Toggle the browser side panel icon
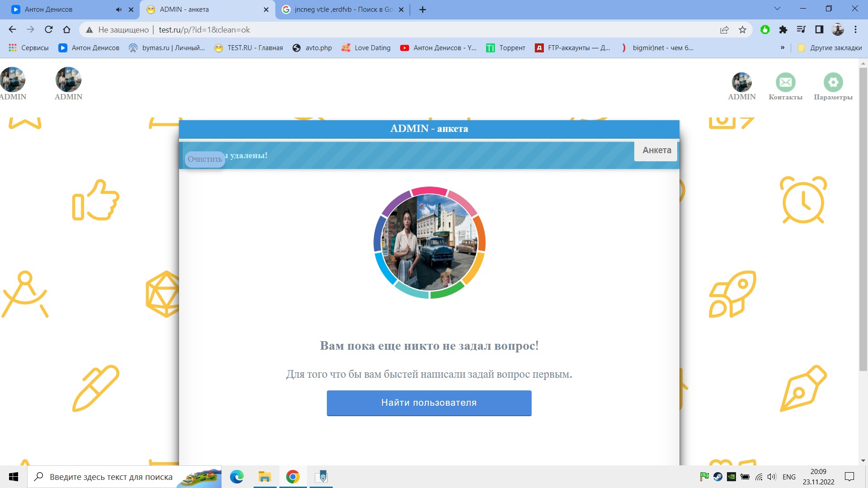 tap(819, 30)
